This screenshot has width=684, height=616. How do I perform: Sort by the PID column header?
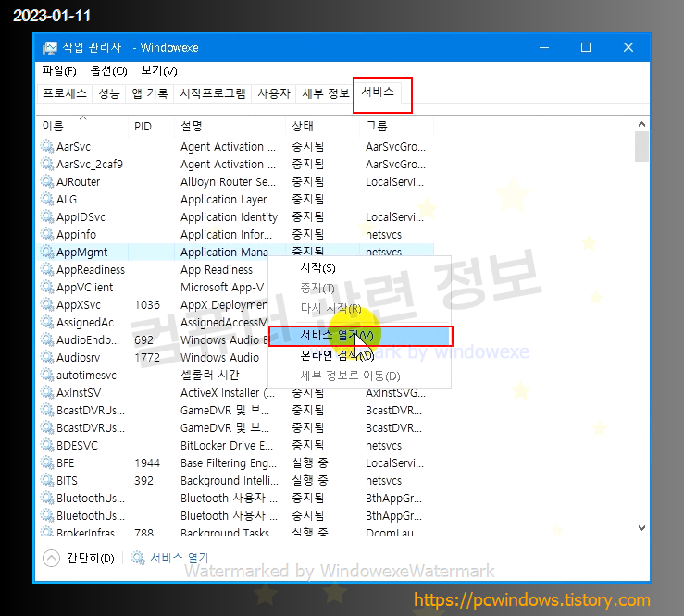152,127
